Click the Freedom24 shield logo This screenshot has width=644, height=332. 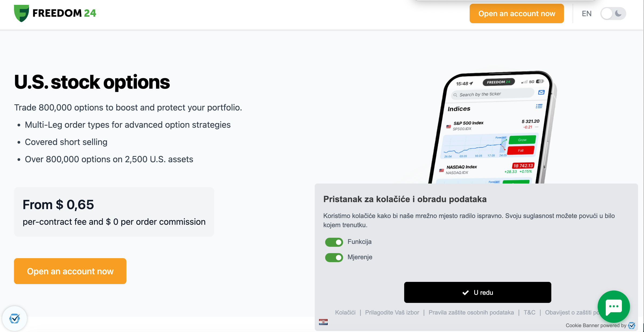22,13
